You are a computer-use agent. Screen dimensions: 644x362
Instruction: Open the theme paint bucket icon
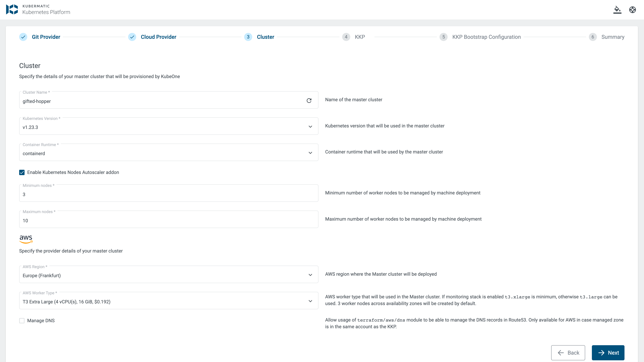click(617, 10)
